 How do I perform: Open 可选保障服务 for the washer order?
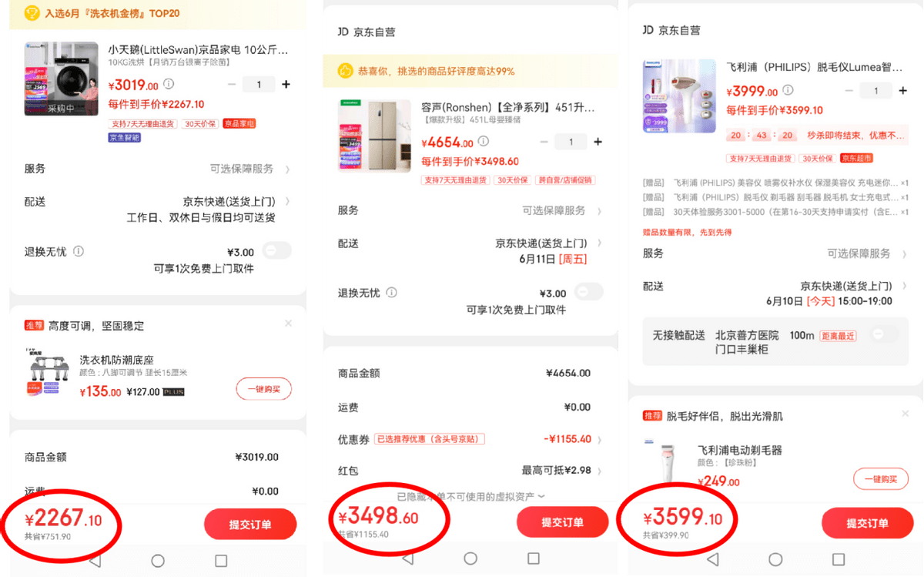pos(246,169)
